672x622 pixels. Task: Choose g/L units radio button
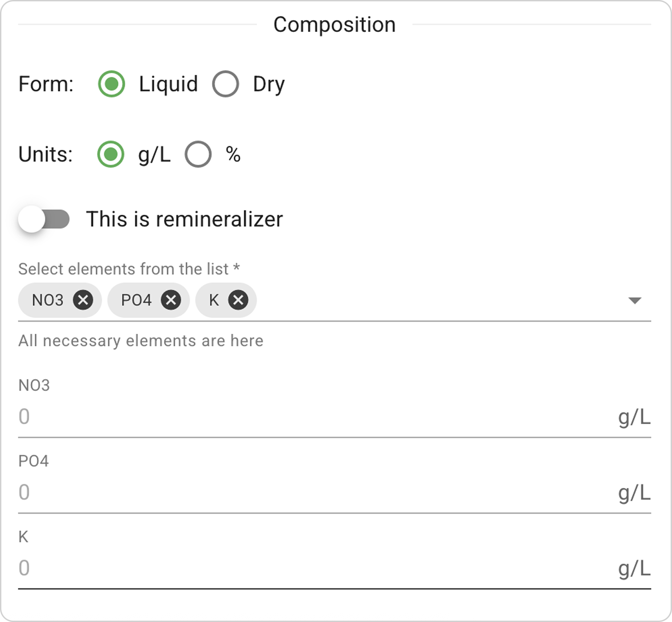[x=111, y=154]
